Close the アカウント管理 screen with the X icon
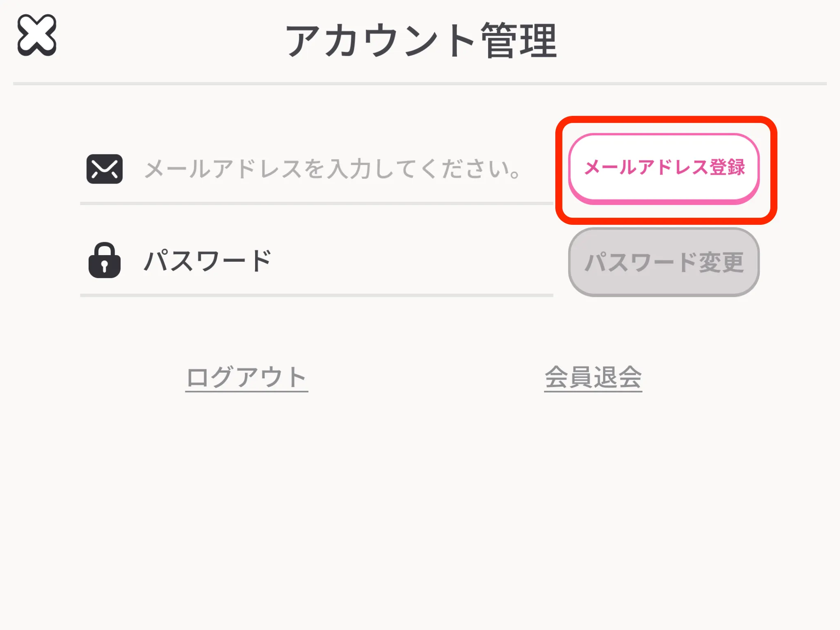The width and height of the screenshot is (840, 630). coord(37,35)
